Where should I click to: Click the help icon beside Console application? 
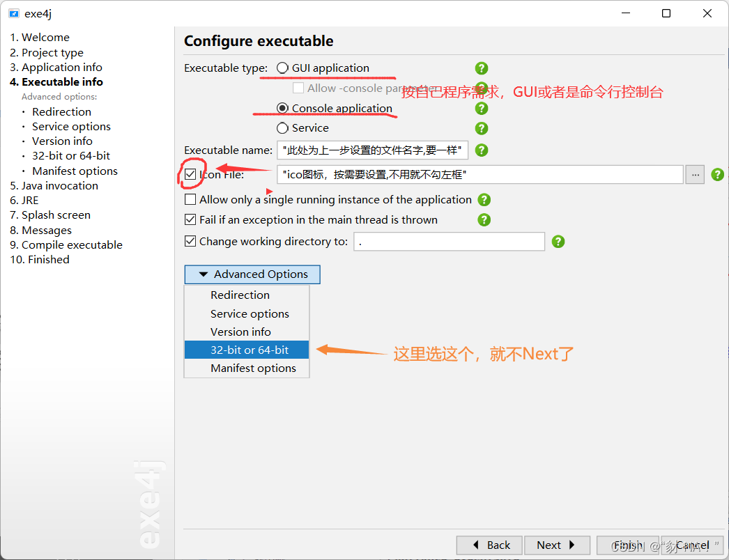pos(482,109)
